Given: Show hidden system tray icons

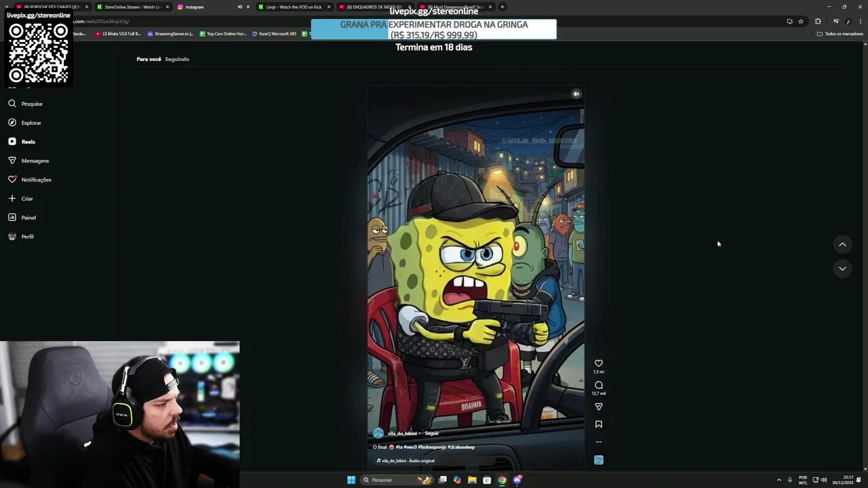Looking at the screenshot, I should click(778, 480).
